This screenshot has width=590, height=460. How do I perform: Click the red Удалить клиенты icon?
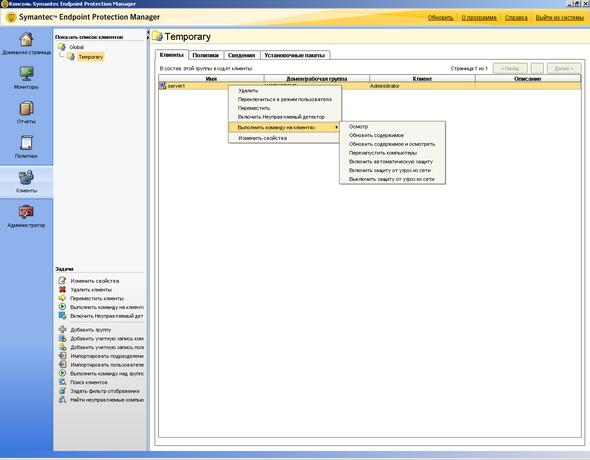[62, 289]
